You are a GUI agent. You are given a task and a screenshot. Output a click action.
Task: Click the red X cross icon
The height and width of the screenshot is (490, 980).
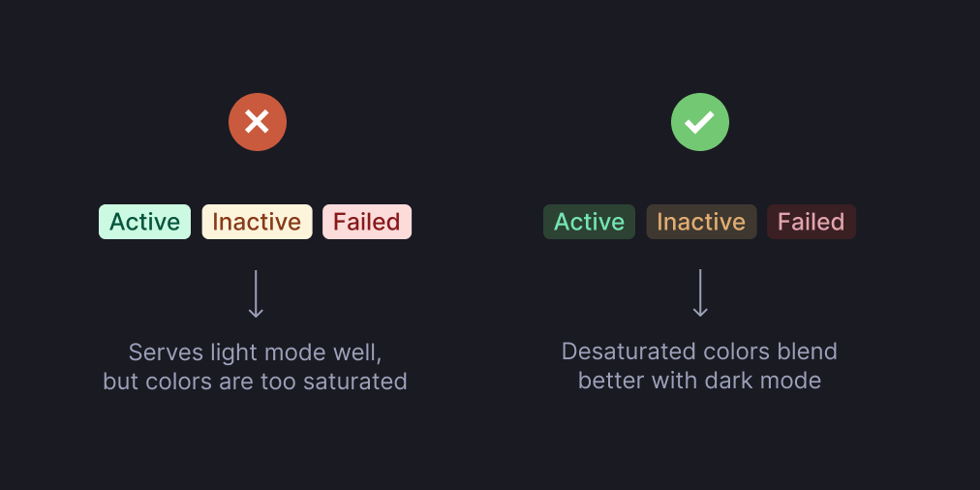pos(257,122)
